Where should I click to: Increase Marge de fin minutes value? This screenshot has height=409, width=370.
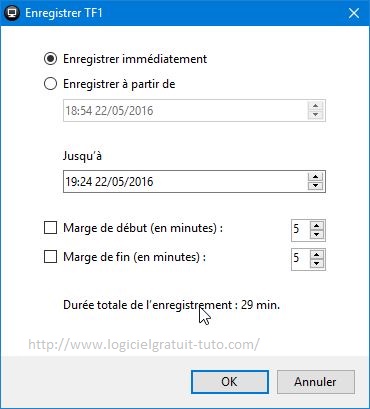coord(317,255)
